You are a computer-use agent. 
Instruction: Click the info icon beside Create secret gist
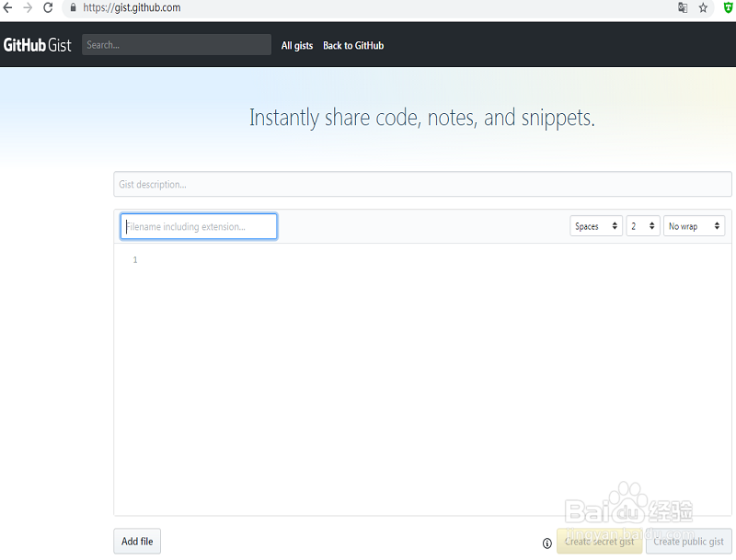pyautogui.click(x=546, y=543)
